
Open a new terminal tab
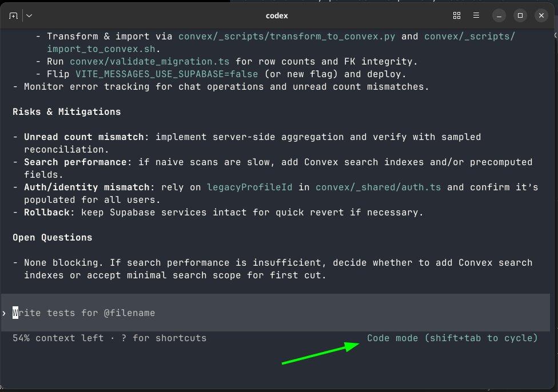(x=13, y=16)
